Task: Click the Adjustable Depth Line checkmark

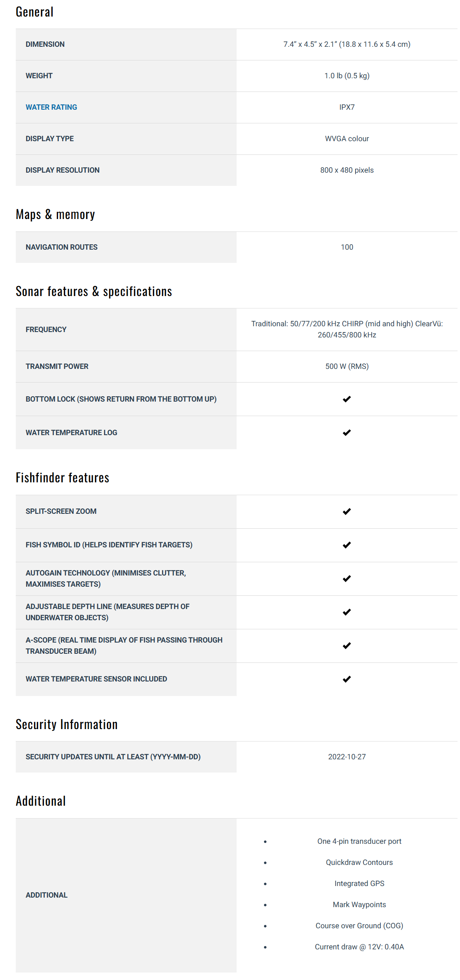Action: [347, 612]
